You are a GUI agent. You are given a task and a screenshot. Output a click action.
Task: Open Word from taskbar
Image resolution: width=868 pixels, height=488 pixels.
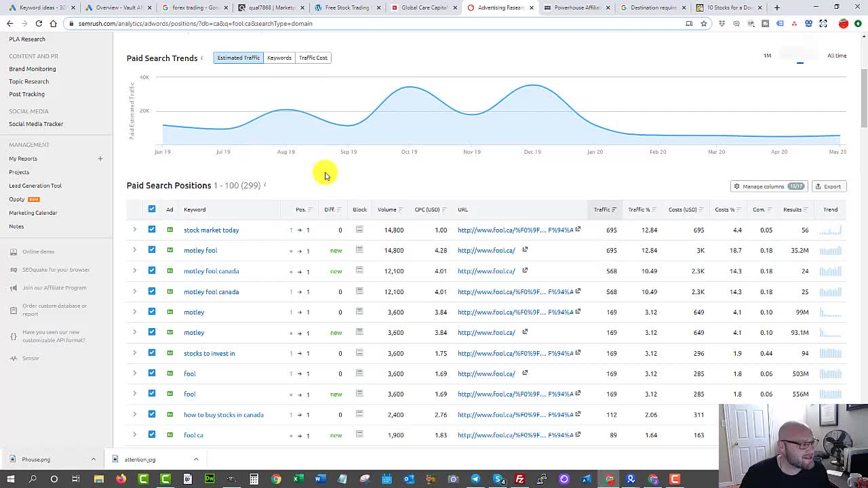pos(320,479)
